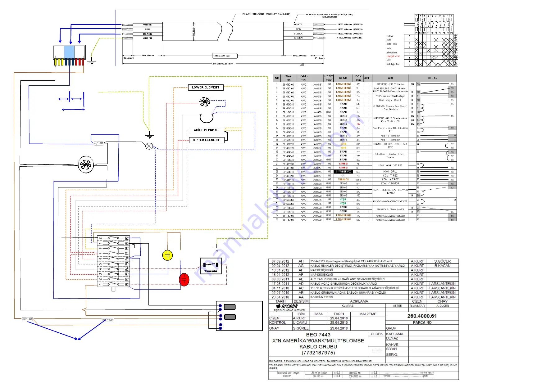Click the KUMPAS label
Image resolution: width=555 pixels, height=392 pixels.
348,306
